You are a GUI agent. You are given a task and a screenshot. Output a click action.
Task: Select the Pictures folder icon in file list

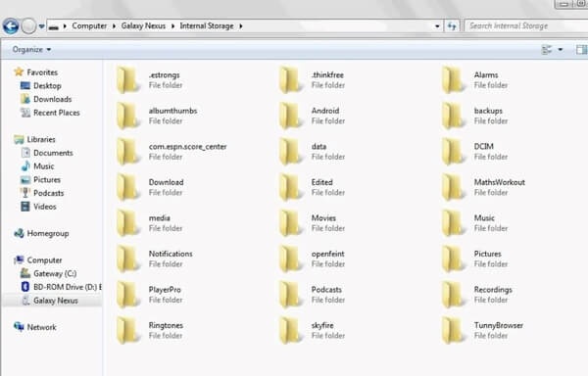click(x=453, y=258)
